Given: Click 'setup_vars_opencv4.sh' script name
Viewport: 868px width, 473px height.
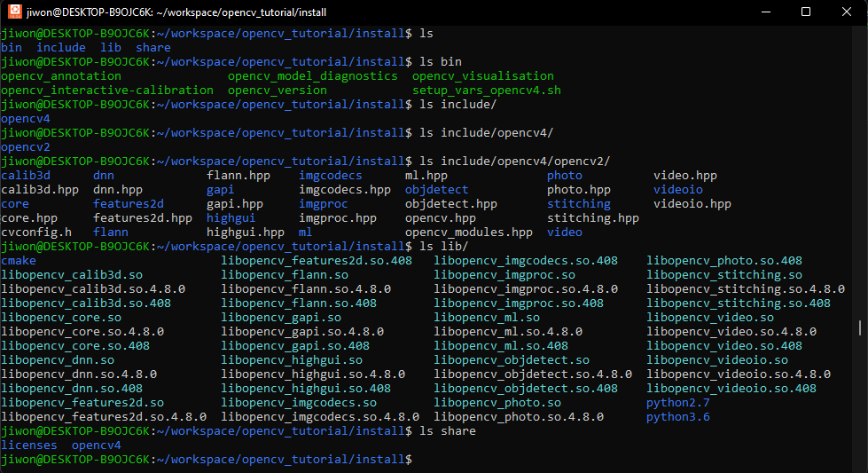Looking at the screenshot, I should pyautogui.click(x=487, y=91).
